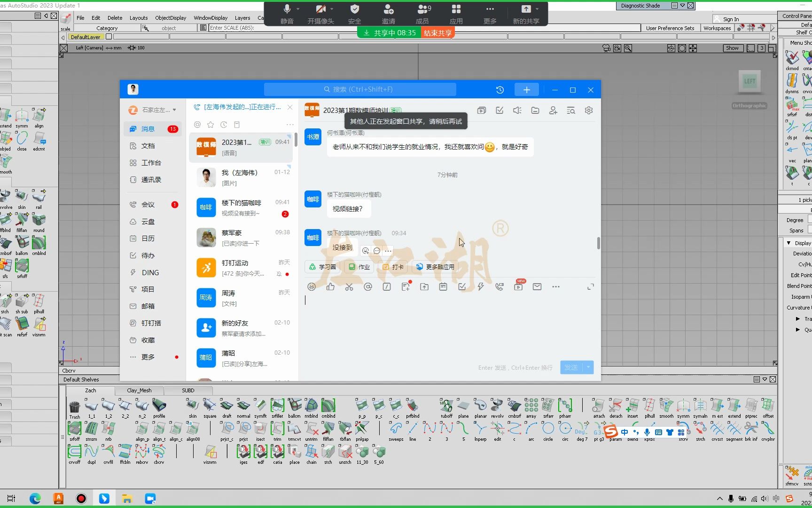
Task: Expand the Display section in Control Panel
Action: tap(789, 243)
